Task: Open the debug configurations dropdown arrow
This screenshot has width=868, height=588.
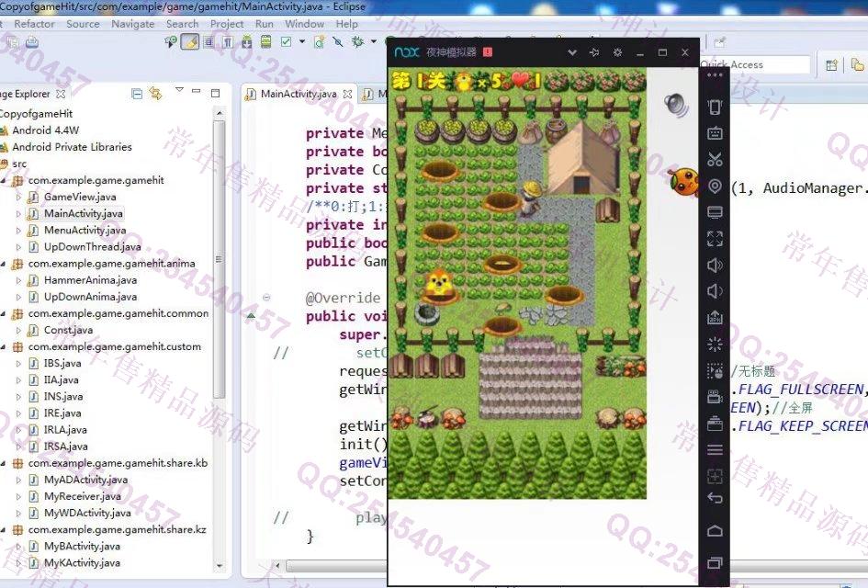Action: pos(374,42)
